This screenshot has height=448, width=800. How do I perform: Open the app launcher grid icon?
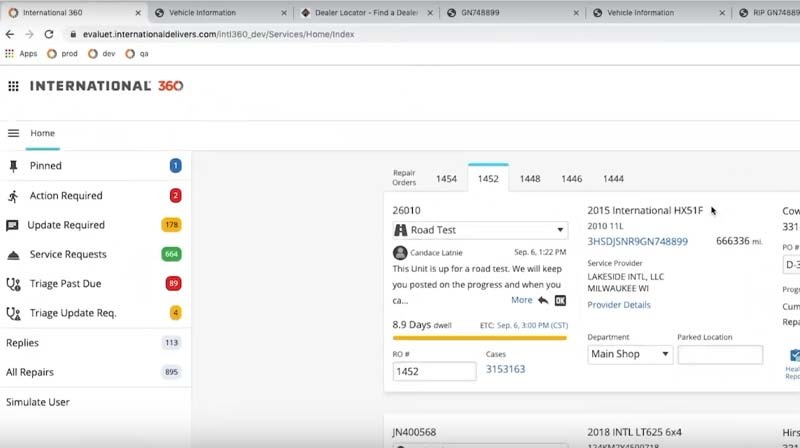pos(13,86)
